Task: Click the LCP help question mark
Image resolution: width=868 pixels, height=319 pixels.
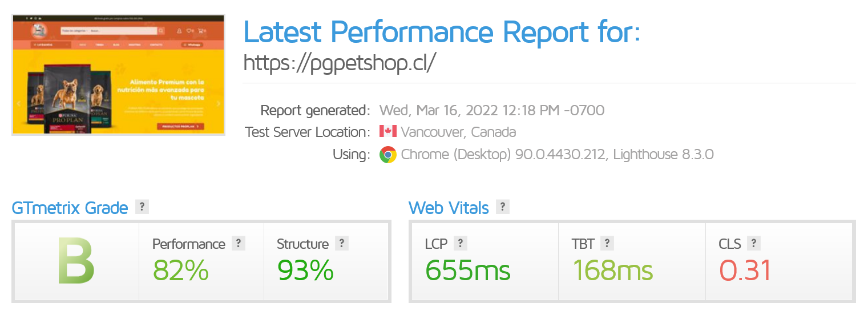Action: [x=460, y=243]
